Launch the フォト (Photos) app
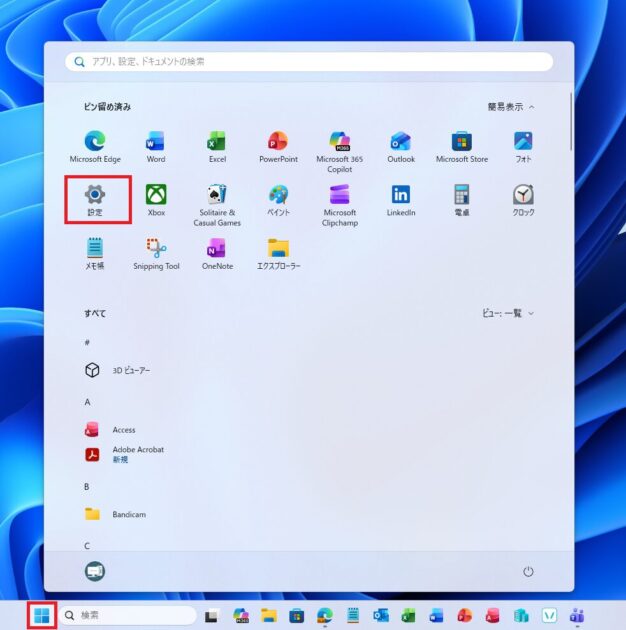 coord(523,147)
